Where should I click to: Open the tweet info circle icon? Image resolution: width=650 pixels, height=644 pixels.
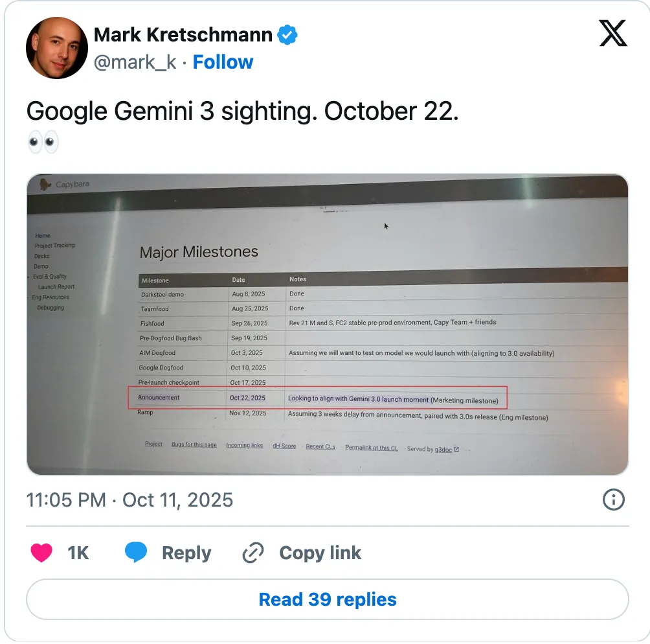point(613,500)
